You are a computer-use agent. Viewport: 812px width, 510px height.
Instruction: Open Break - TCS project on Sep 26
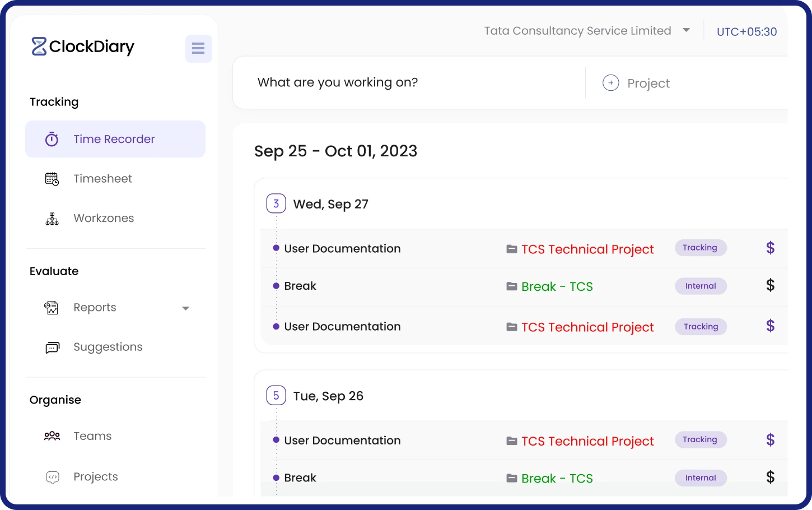point(557,479)
